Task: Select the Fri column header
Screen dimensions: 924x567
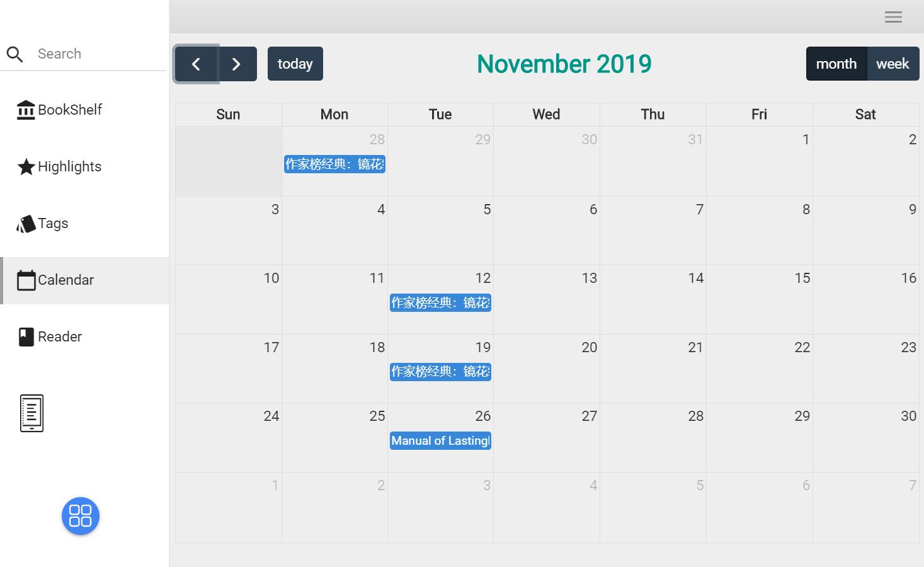Action: [759, 115]
